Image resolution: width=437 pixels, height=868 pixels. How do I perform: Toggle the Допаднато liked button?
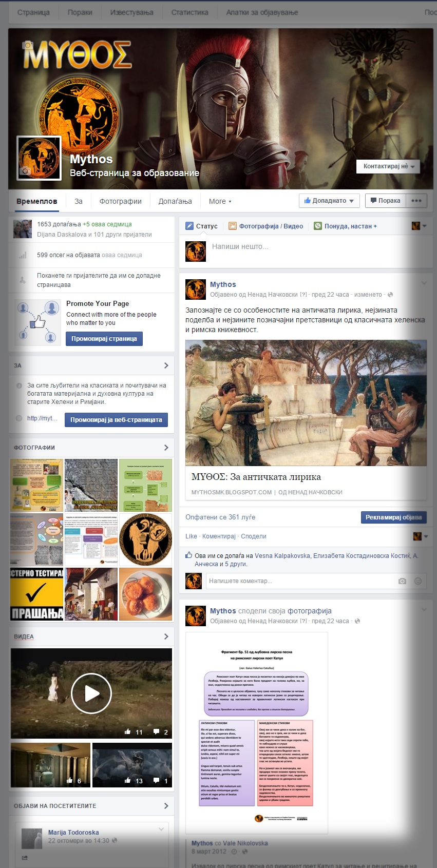coord(329,201)
